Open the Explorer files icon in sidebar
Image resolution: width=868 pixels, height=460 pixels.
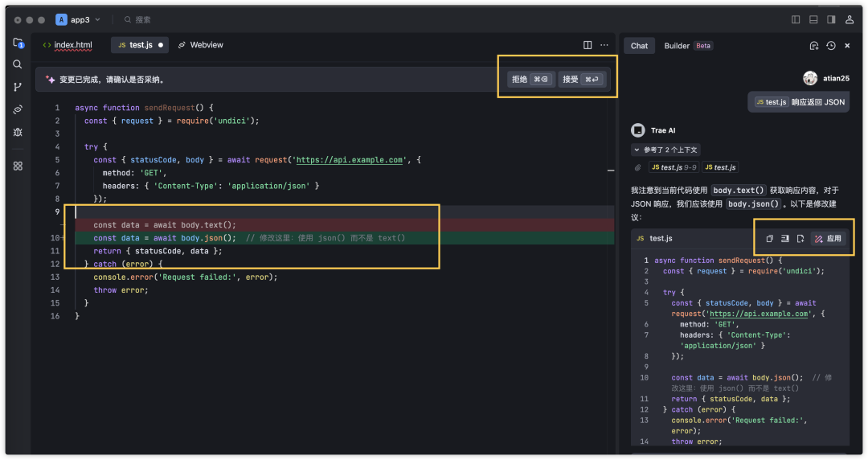(x=18, y=43)
